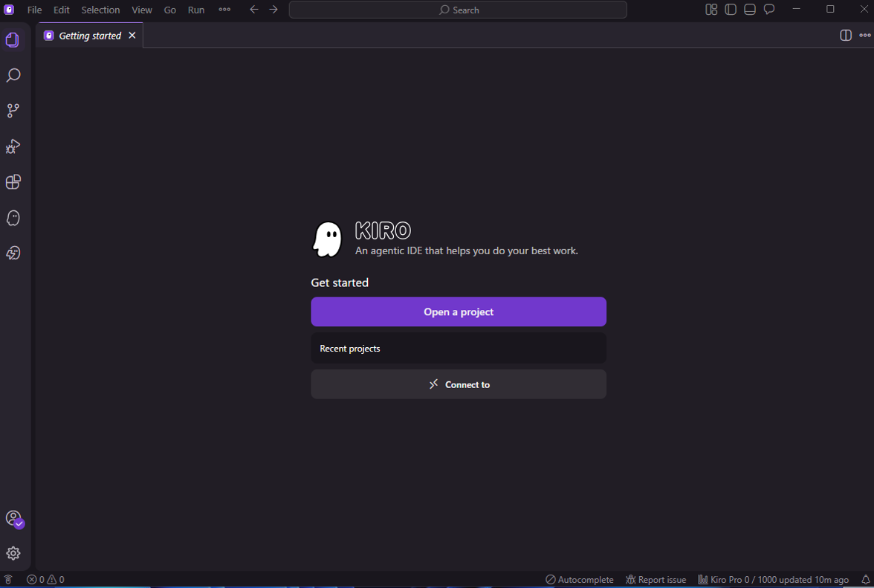Open the Selection menu

[100, 10]
